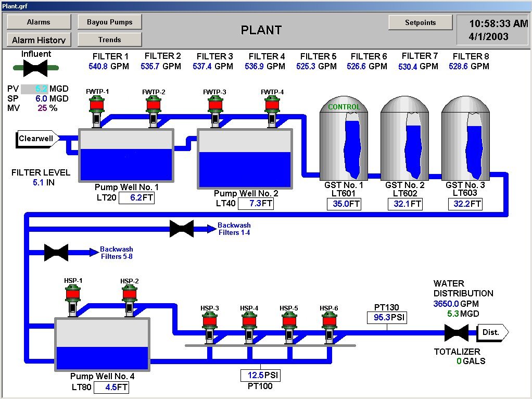Select high service pump HSP-3
The width and height of the screenshot is (532, 399).
(x=210, y=328)
